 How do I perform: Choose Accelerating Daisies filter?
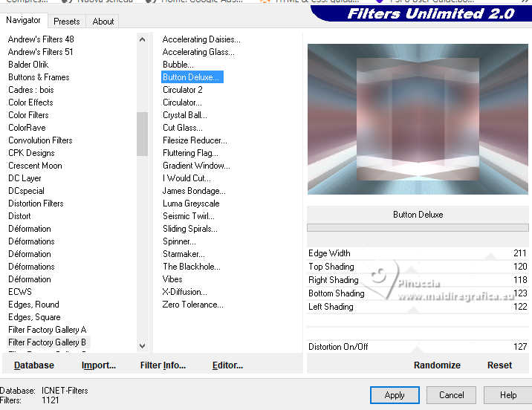[x=201, y=39]
